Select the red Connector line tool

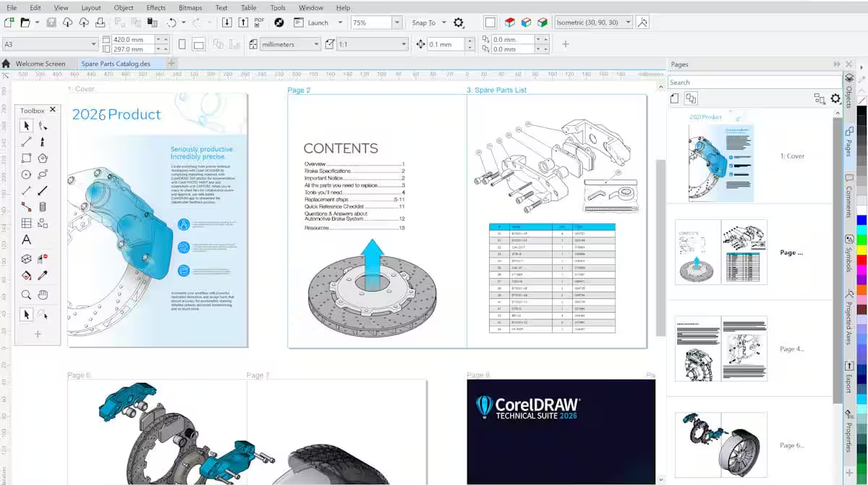[x=26, y=207]
